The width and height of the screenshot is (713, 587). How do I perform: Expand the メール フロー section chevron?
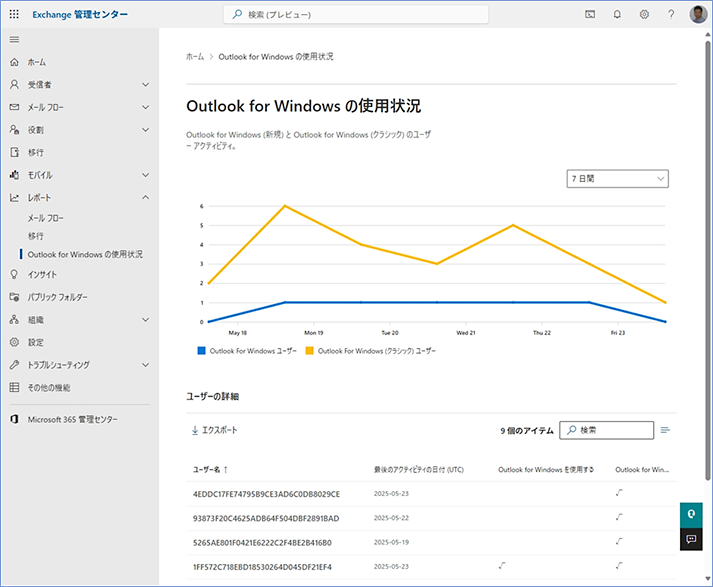click(146, 107)
